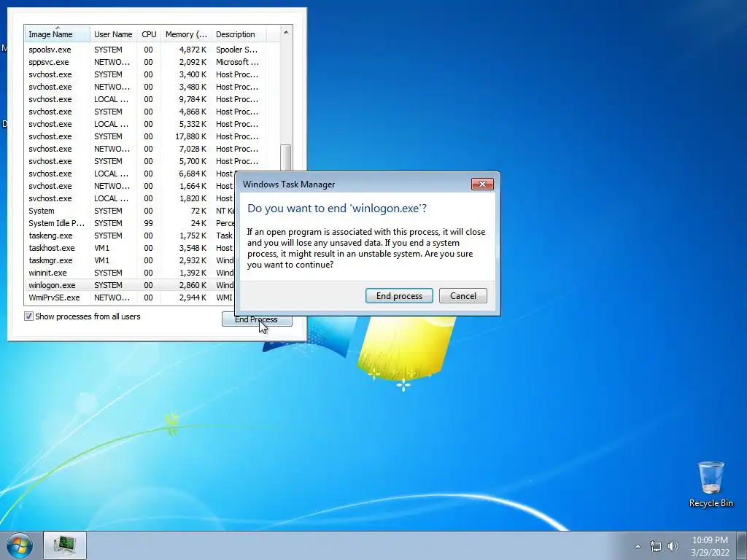Select svchost.exe using 17,880 K memory
Screen dimensions: 747x560
click(152, 136)
